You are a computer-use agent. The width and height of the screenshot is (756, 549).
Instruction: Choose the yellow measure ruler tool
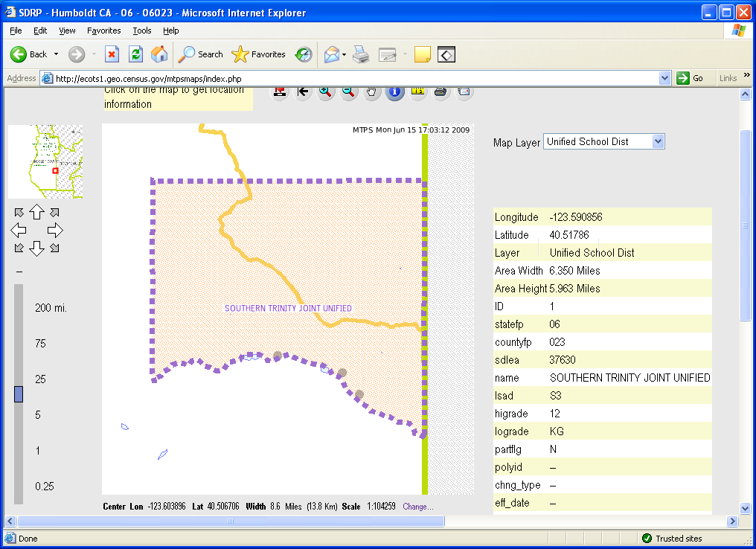pyautogui.click(x=417, y=91)
